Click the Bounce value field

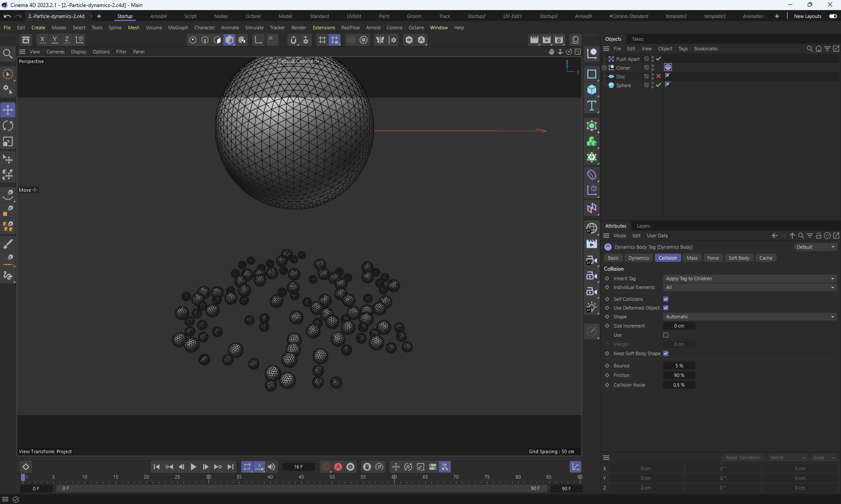679,366
